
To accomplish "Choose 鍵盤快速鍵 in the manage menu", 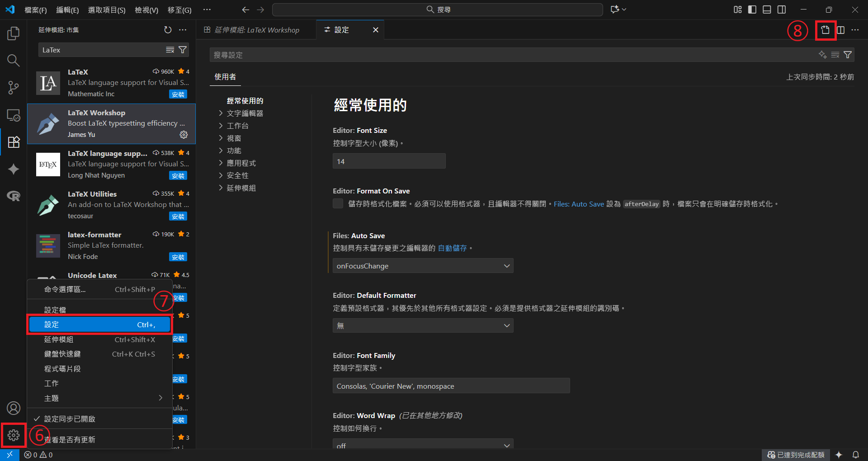I will click(99, 354).
